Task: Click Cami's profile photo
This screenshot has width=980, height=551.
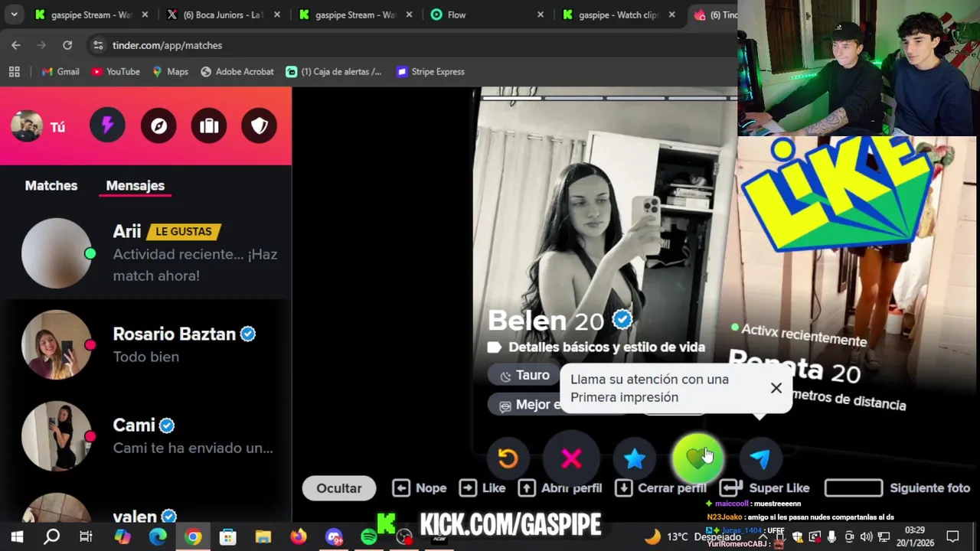Action: (56, 435)
